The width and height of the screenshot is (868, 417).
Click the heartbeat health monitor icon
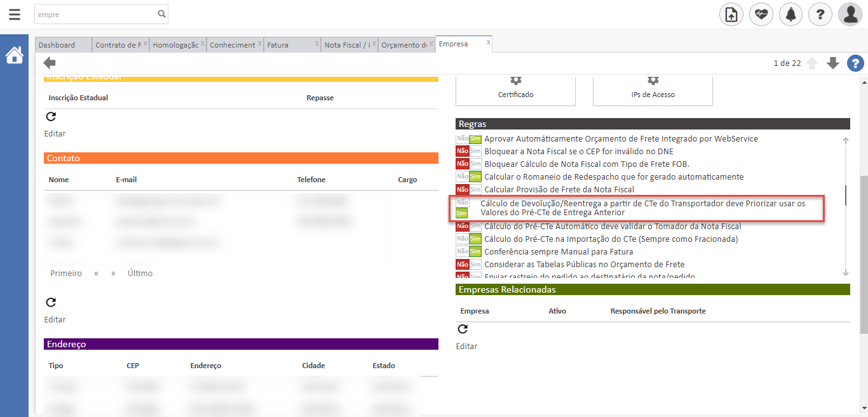[x=761, y=14]
